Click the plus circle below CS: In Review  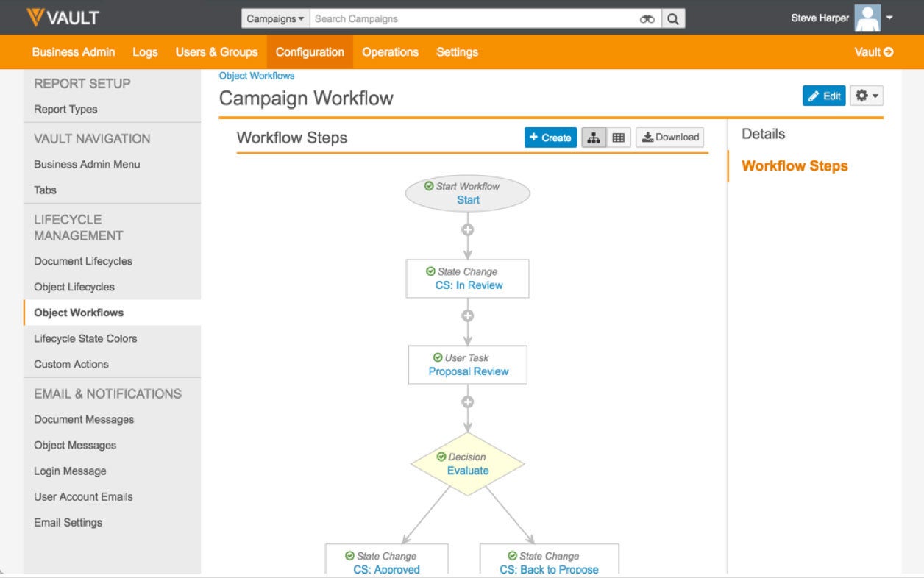[x=467, y=315]
